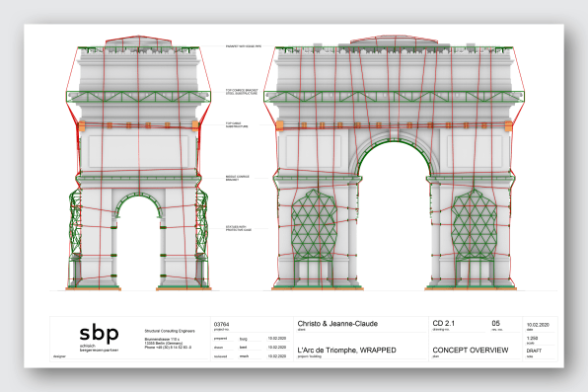Screen dimensions: 588x392
Task: Click the 'TOP CORNICE BRACKET' annotation label
Action: pyautogui.click(x=242, y=92)
